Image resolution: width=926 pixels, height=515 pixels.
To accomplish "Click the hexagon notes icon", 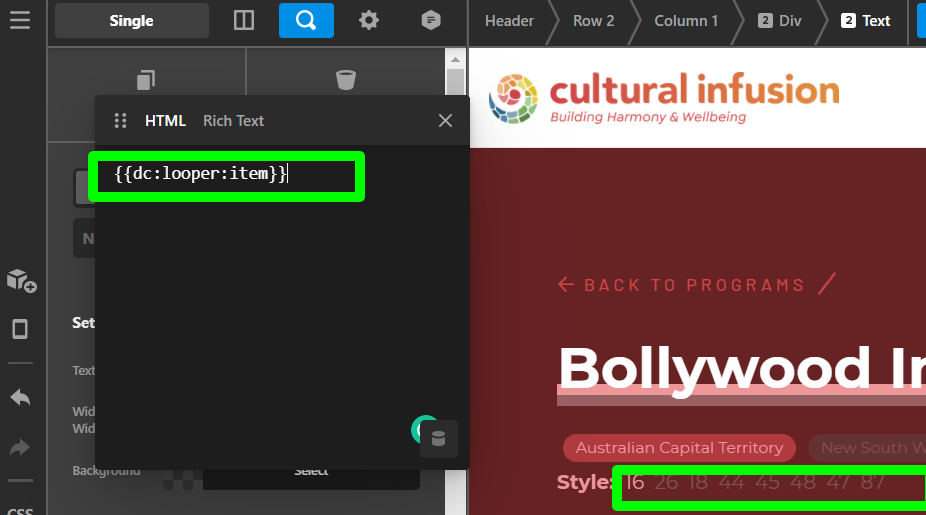I will pos(431,20).
